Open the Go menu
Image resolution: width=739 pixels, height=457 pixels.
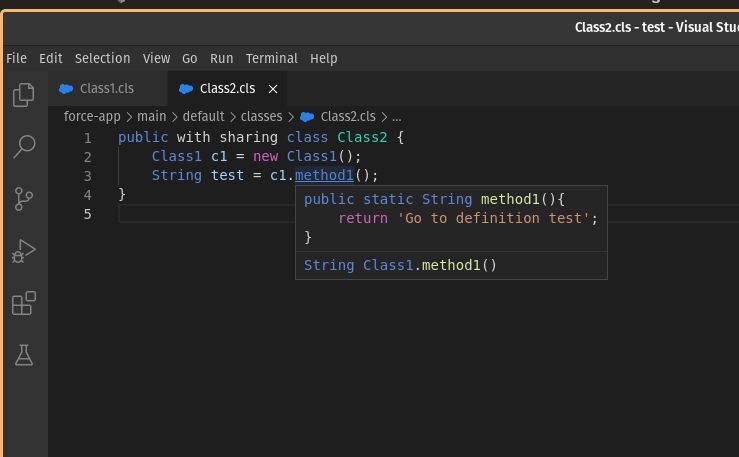click(189, 58)
